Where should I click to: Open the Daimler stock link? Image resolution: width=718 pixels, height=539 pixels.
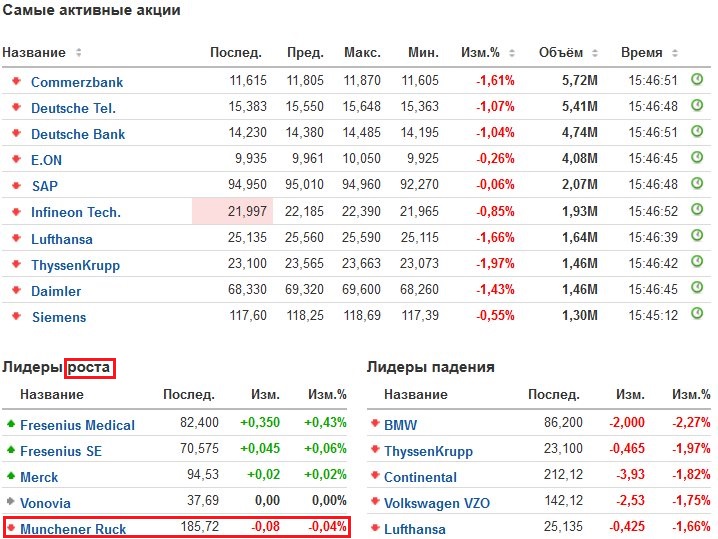56,291
